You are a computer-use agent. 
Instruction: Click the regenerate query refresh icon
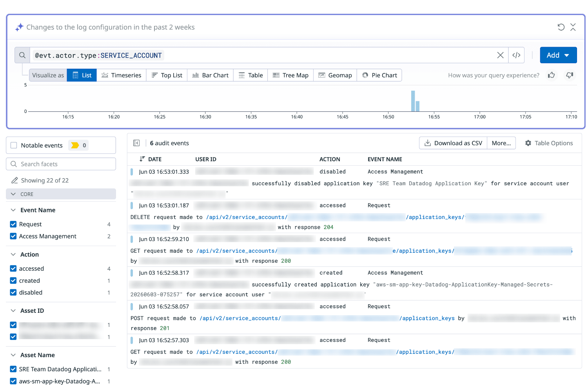coord(561,27)
